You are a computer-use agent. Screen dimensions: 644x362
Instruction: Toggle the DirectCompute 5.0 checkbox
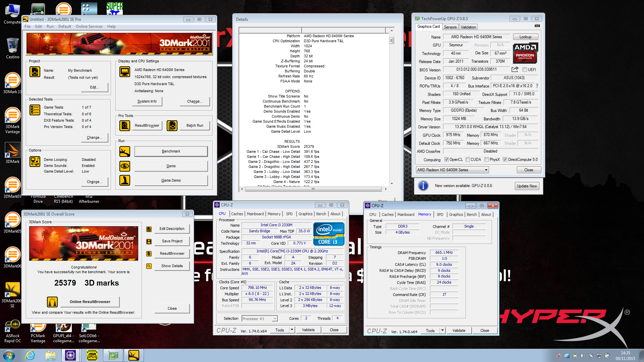coord(505,160)
